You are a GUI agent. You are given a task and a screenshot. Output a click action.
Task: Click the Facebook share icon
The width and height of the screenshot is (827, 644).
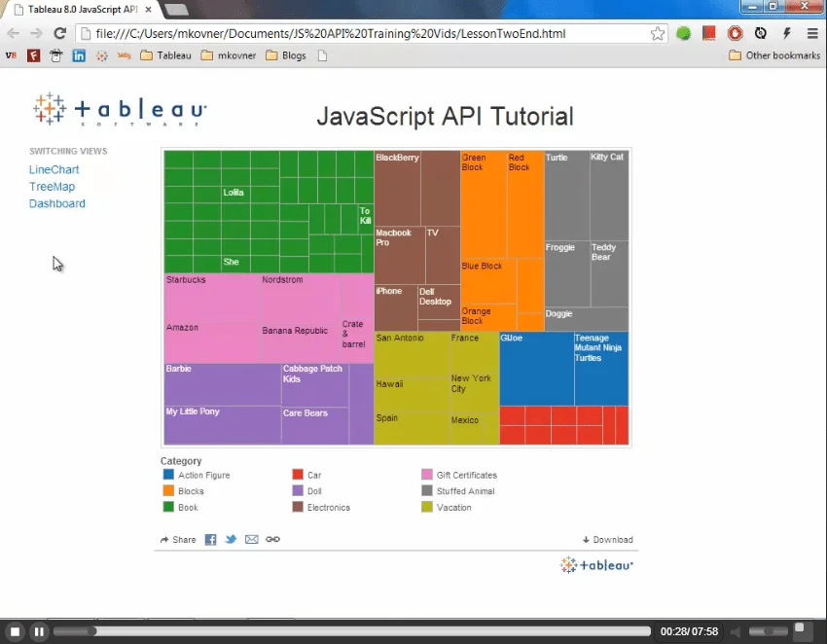tap(210, 539)
